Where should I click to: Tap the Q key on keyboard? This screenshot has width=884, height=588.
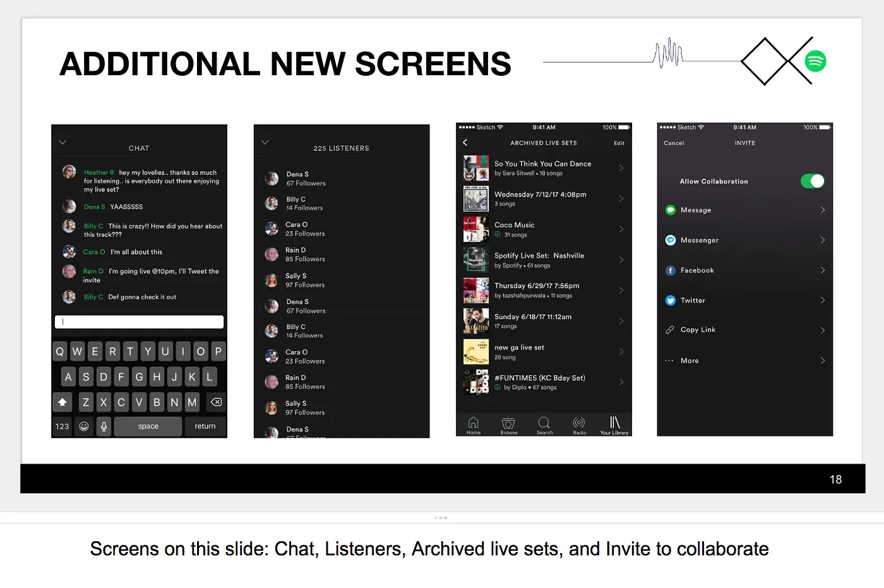(x=60, y=352)
